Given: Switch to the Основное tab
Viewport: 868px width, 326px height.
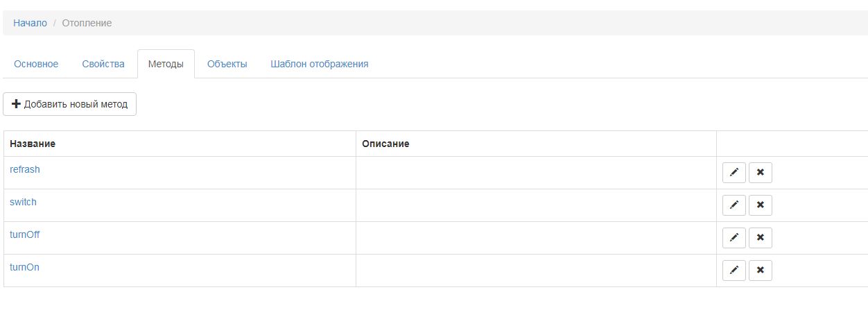Looking at the screenshot, I should coord(36,64).
